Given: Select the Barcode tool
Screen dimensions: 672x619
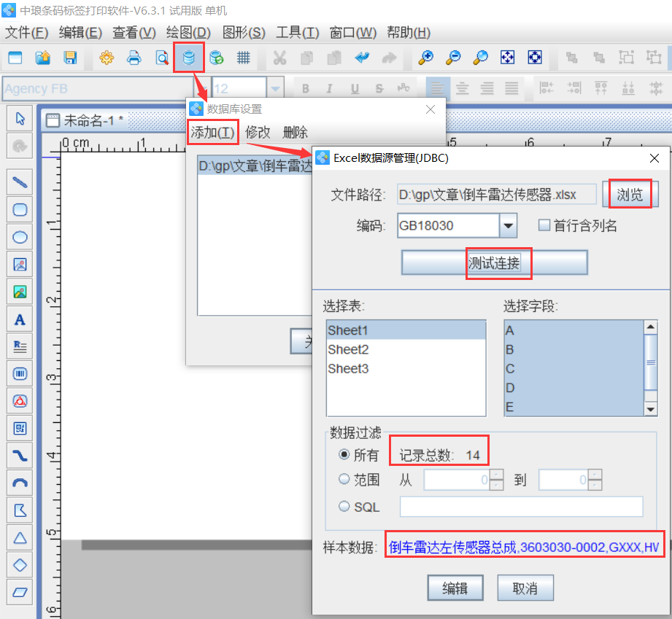Looking at the screenshot, I should [x=19, y=373].
